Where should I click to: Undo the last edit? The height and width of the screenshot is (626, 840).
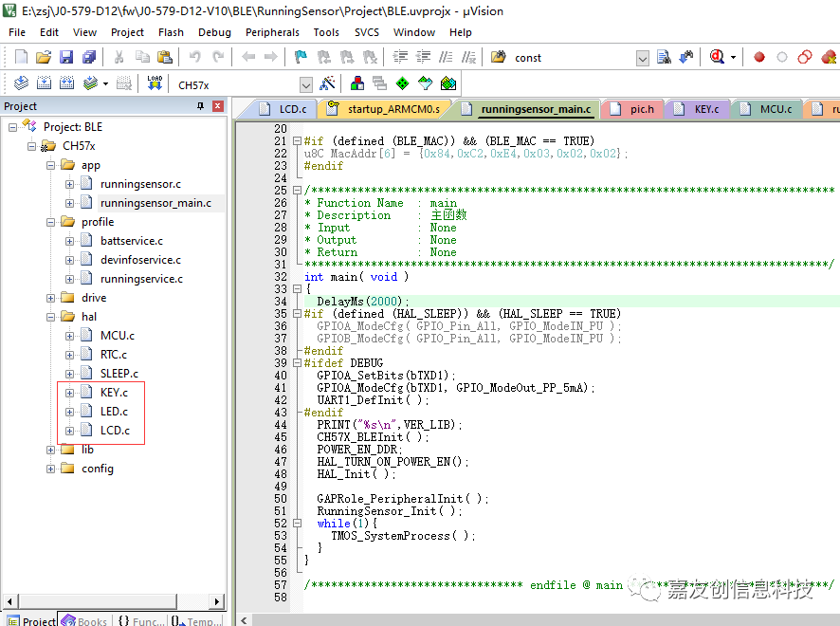pyautogui.click(x=195, y=57)
